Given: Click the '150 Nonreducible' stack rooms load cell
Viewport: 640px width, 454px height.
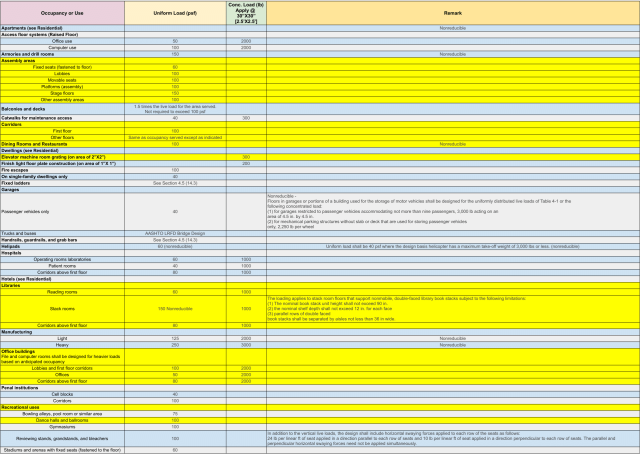Looking at the screenshot, I should (x=175, y=308).
